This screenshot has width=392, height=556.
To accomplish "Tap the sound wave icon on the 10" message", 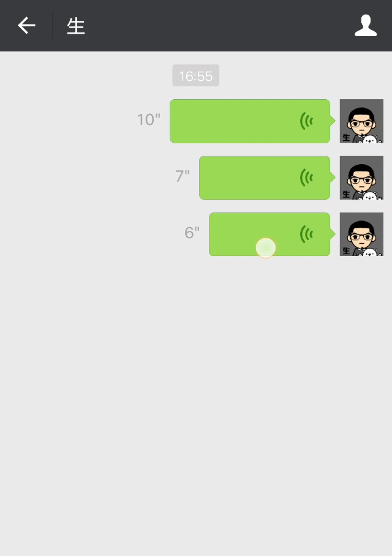I will click(306, 121).
